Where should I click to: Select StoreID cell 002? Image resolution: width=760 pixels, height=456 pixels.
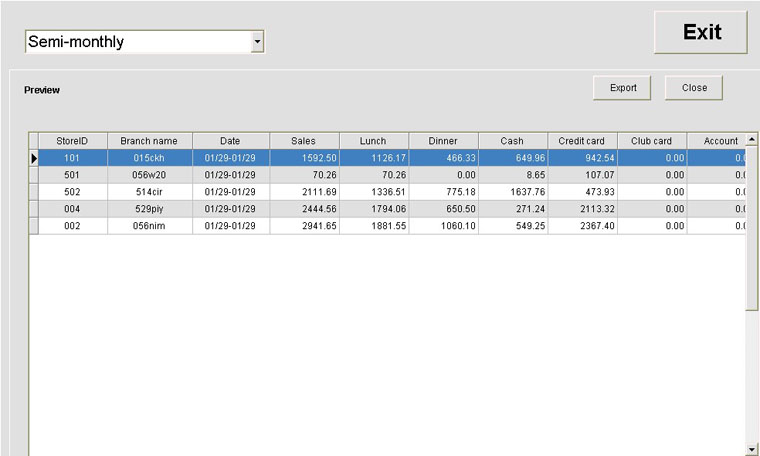coord(73,226)
